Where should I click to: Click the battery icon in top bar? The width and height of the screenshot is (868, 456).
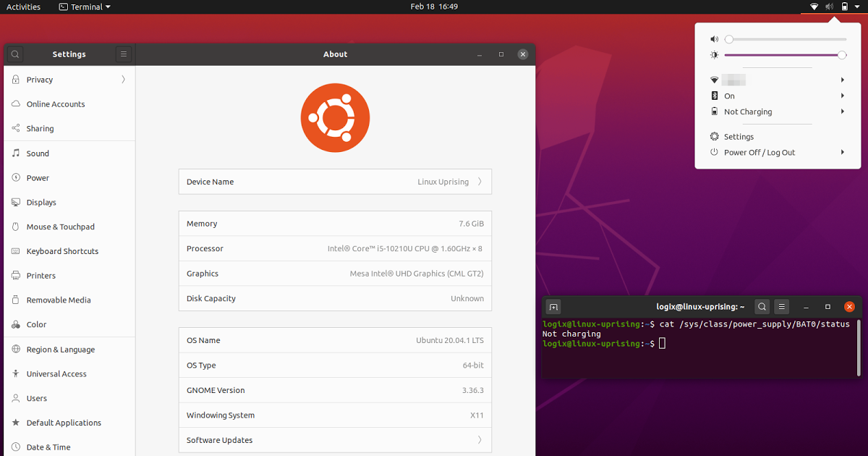844,7
